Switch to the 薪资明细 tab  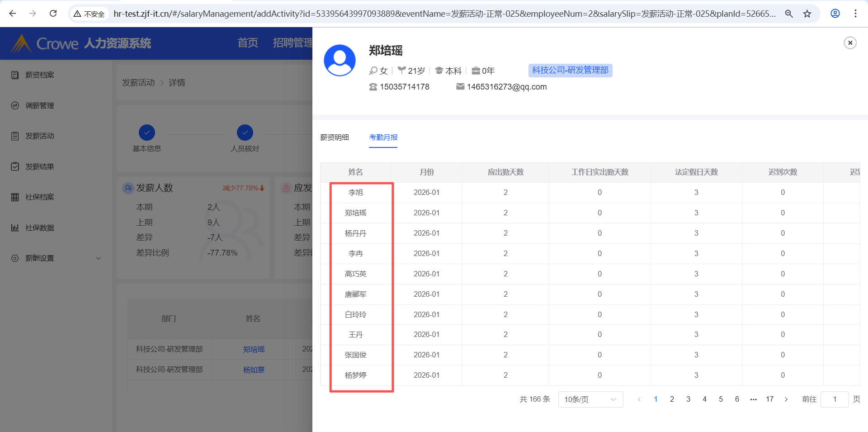point(335,138)
